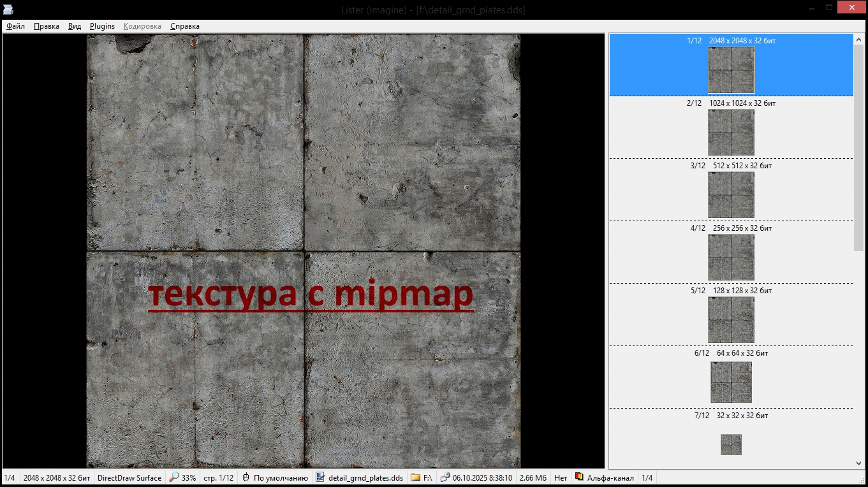
Task: Open the Вид menu
Action: (x=75, y=26)
